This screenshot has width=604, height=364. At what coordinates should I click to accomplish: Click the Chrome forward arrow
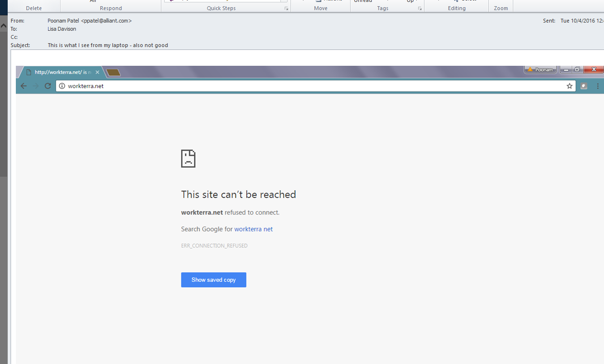(x=36, y=86)
